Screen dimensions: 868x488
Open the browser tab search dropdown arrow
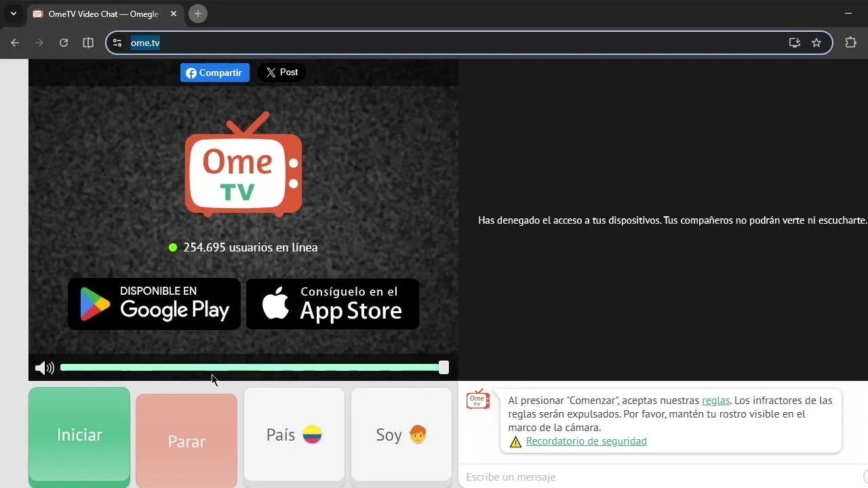13,14
